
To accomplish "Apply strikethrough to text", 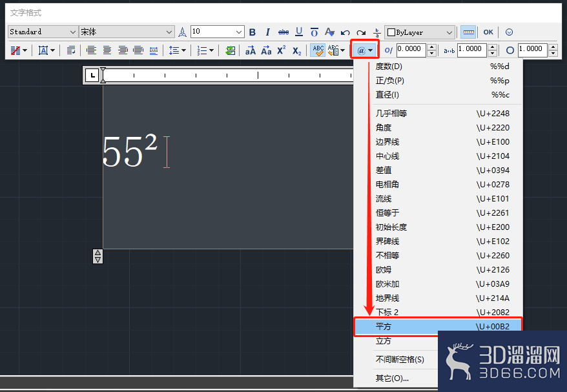I will coord(283,32).
